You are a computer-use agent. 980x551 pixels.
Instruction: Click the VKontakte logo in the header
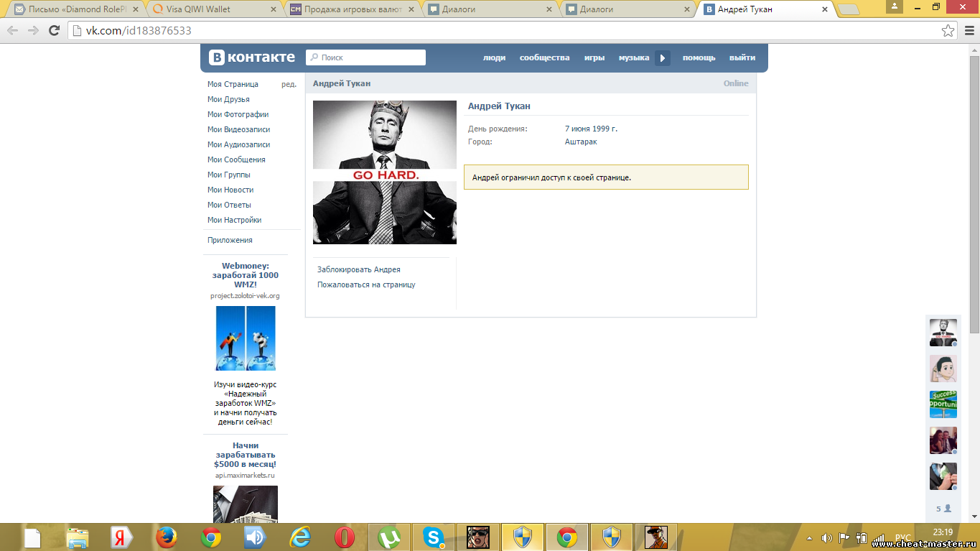[251, 57]
